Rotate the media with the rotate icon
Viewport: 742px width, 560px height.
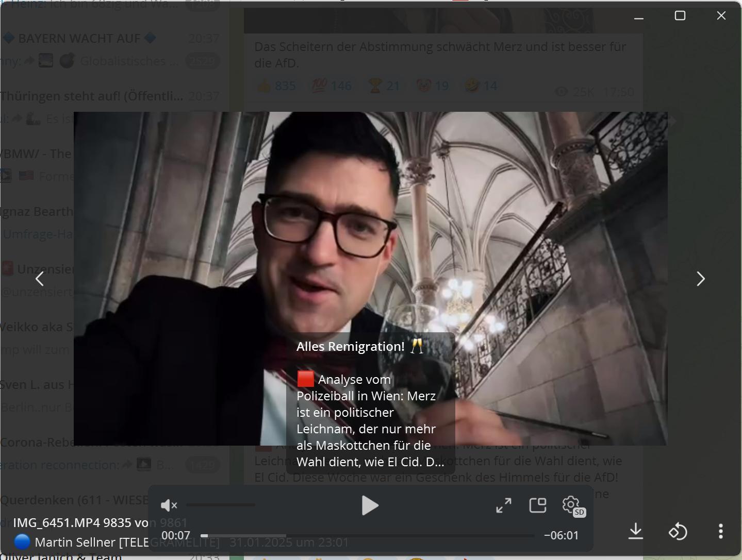pyautogui.click(x=678, y=531)
